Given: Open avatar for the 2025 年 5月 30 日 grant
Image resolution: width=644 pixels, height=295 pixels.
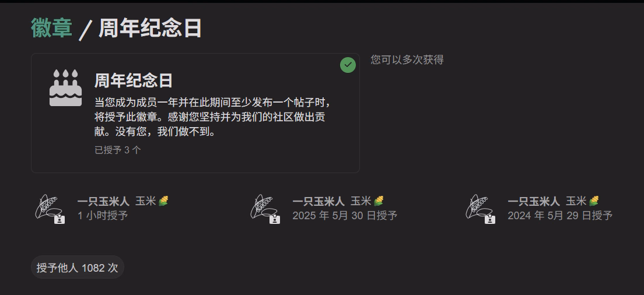Looking at the screenshot, I should 263,207.
